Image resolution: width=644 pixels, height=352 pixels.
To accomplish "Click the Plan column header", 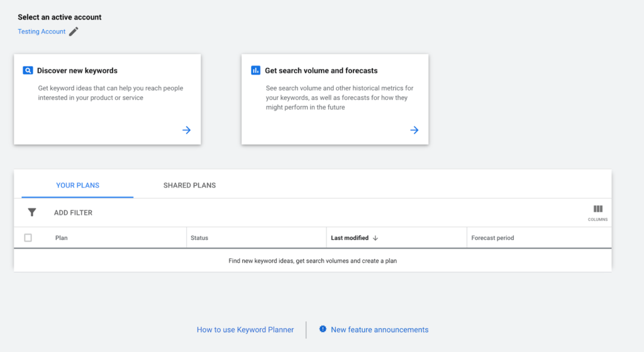I will pyautogui.click(x=61, y=238).
